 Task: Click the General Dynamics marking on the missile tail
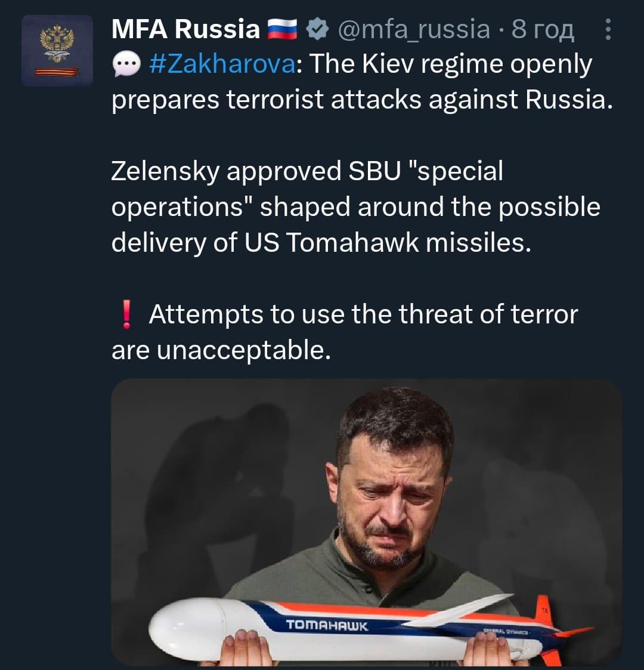point(508,632)
